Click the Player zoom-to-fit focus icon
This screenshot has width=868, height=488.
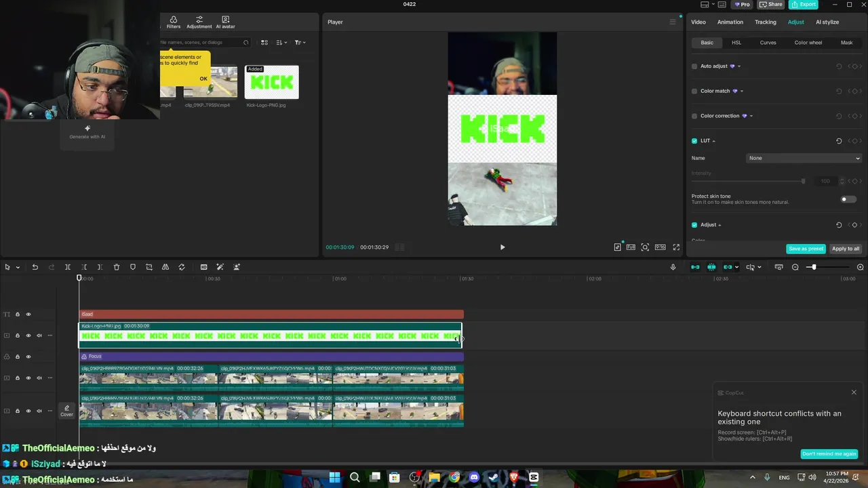click(x=645, y=247)
